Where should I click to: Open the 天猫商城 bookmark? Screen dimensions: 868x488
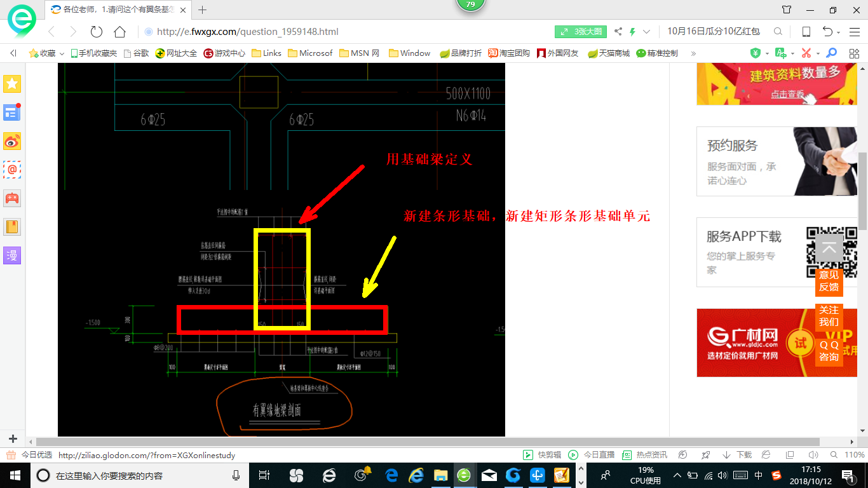(x=609, y=53)
